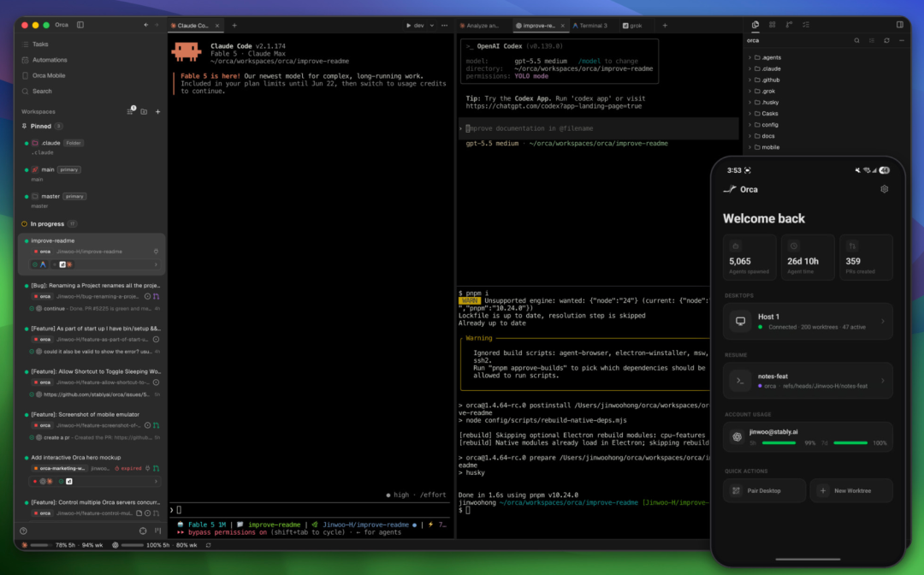This screenshot has width=924, height=575.
Task: Click the New Worktree button
Action: pos(851,491)
